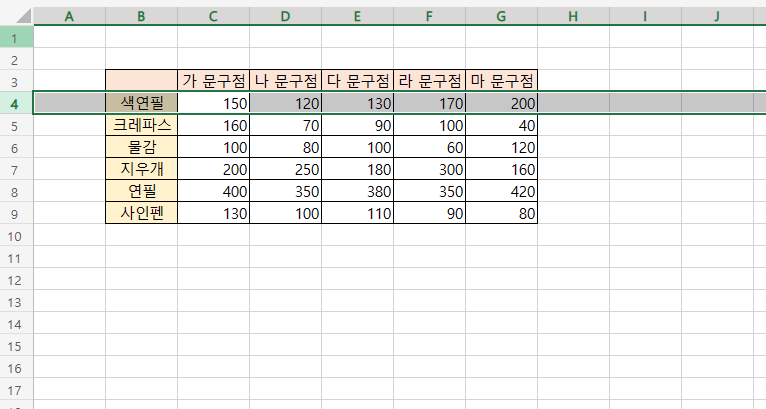Select the 사인펜 value under 다 문구점
The image size is (766, 409).
coord(357,213)
